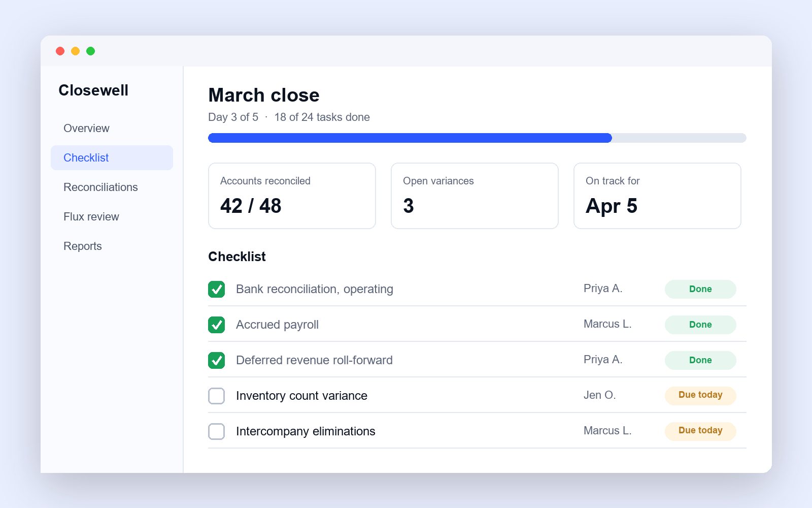The image size is (812, 508).
Task: Open the Overview section
Action: (112, 128)
